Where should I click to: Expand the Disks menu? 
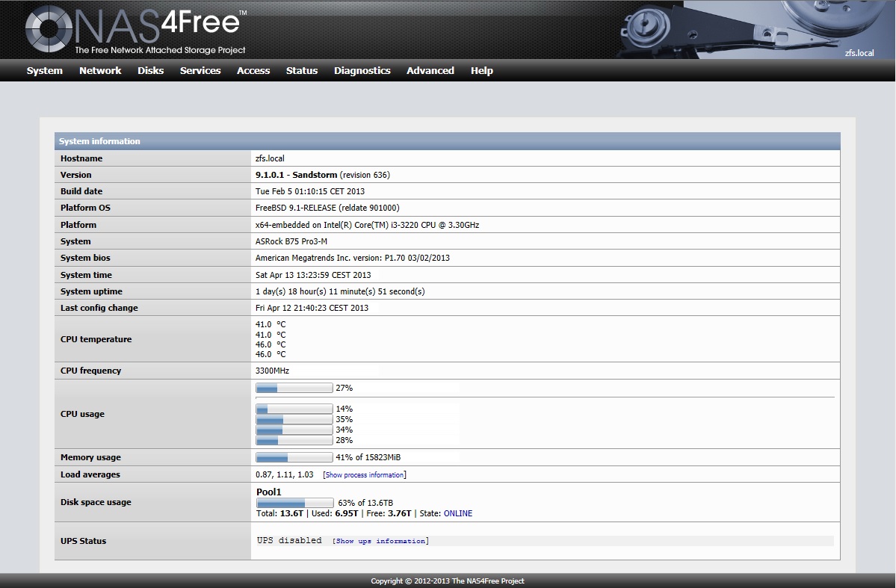point(150,71)
